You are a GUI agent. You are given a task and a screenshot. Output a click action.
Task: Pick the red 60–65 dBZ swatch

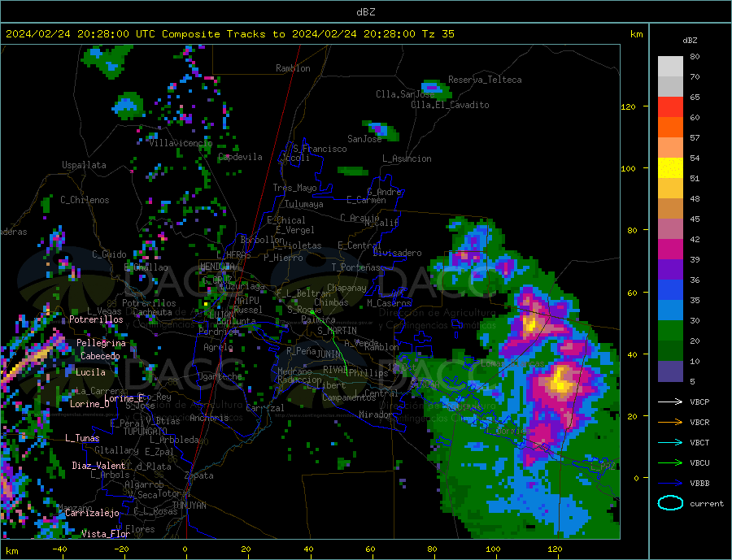[670, 106]
